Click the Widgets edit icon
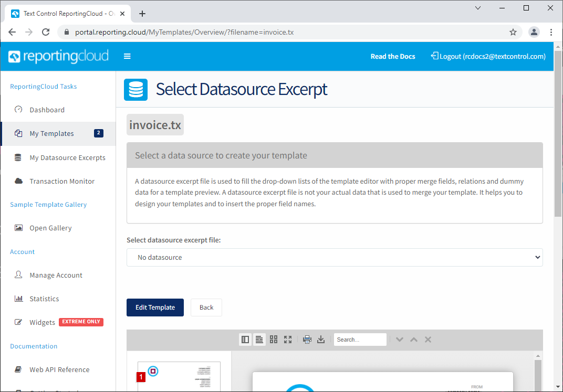 point(18,322)
